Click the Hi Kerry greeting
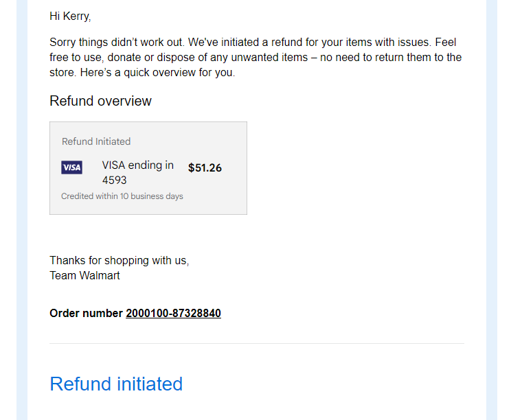511x420 pixels. click(x=70, y=16)
